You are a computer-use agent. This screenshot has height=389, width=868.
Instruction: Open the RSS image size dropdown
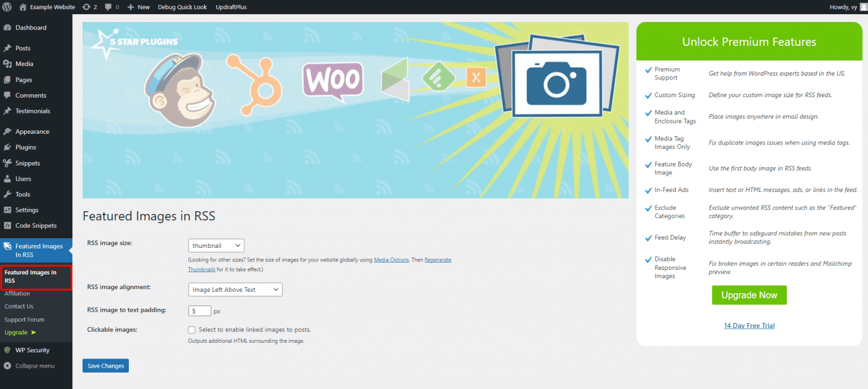(x=216, y=245)
